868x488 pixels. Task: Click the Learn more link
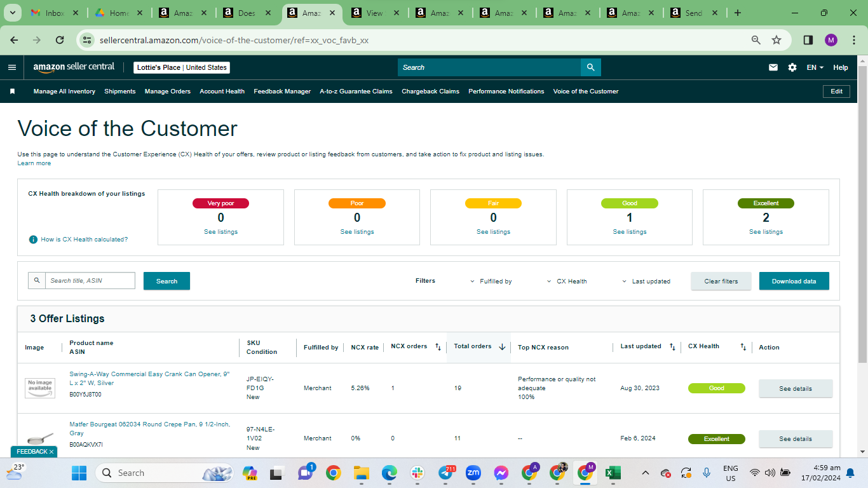[34, 163]
